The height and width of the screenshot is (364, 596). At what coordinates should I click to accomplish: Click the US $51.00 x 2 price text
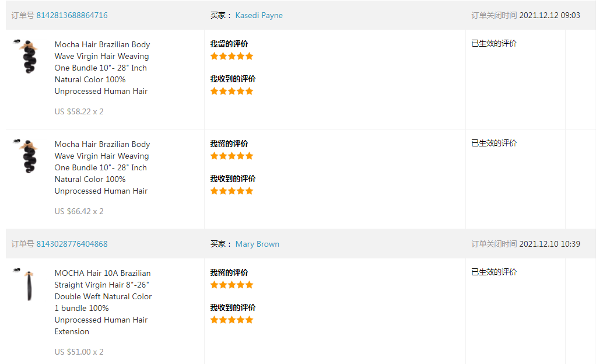click(79, 352)
